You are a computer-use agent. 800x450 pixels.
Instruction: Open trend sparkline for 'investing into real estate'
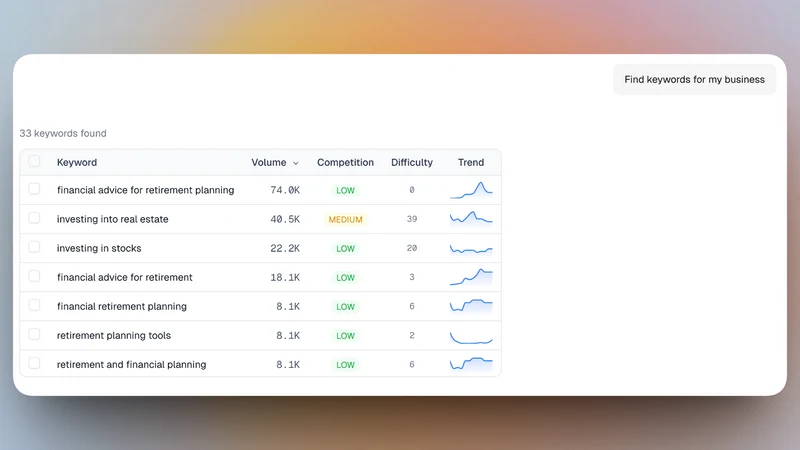coord(471,218)
